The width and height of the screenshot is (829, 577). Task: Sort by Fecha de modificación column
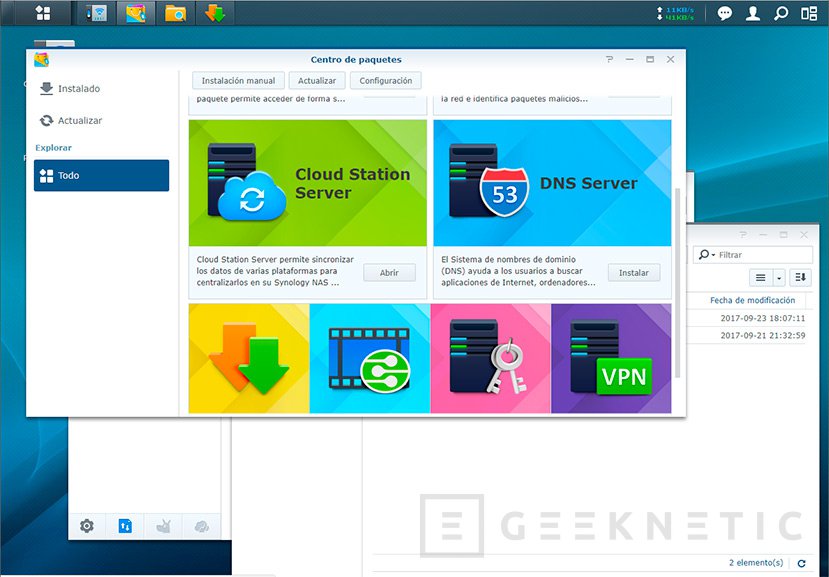752,300
